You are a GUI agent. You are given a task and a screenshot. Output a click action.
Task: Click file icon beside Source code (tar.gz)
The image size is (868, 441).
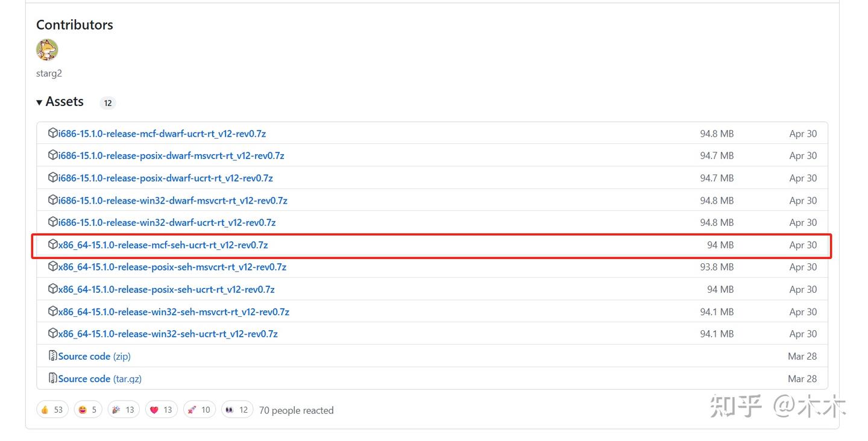tap(53, 378)
